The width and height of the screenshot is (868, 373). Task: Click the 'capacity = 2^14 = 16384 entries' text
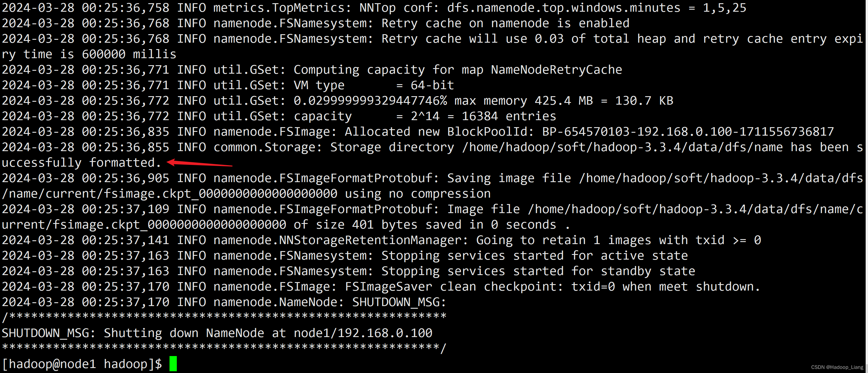point(425,116)
